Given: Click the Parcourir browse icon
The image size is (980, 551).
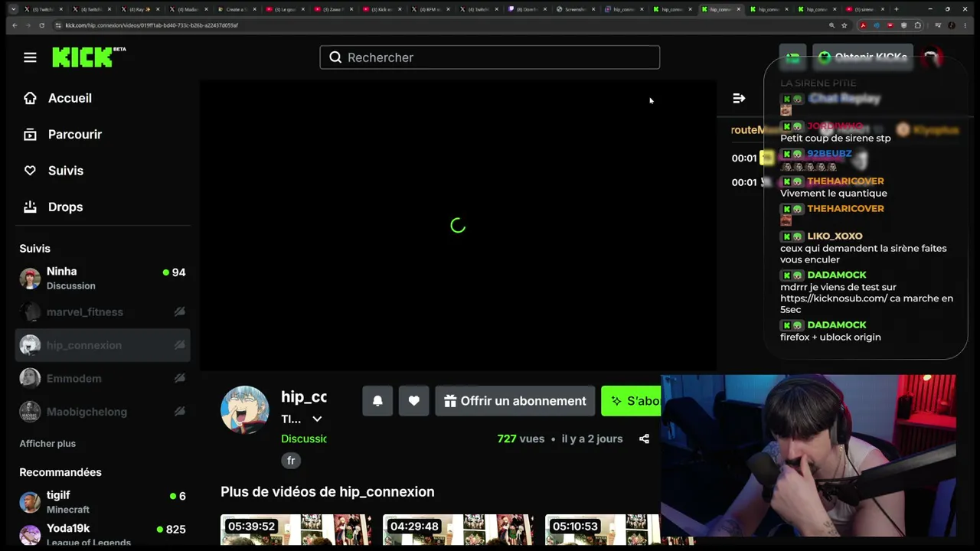Looking at the screenshot, I should (30, 135).
